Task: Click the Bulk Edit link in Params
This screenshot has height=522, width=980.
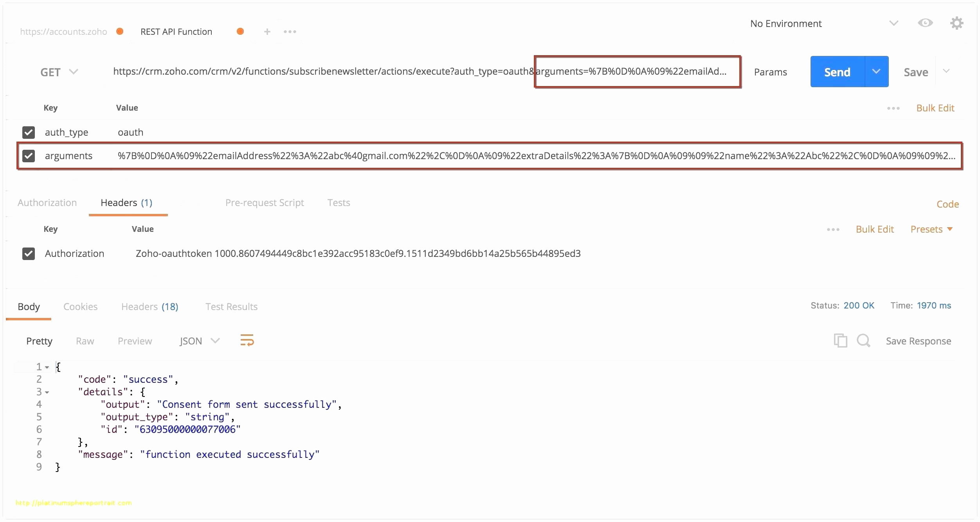Action: [935, 107]
